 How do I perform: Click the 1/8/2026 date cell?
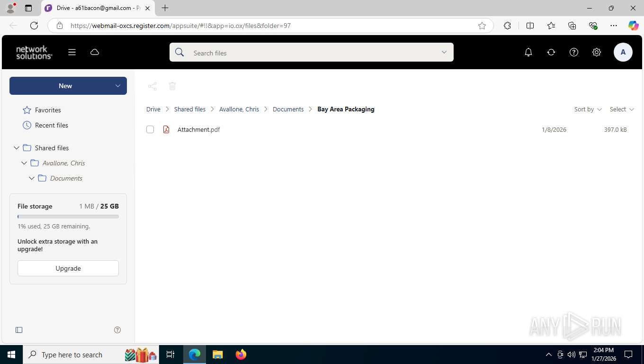[x=554, y=129]
